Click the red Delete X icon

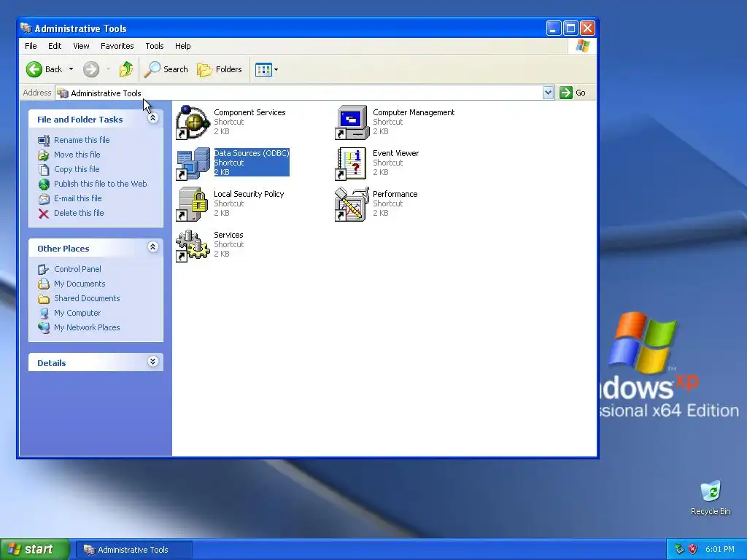click(x=43, y=214)
